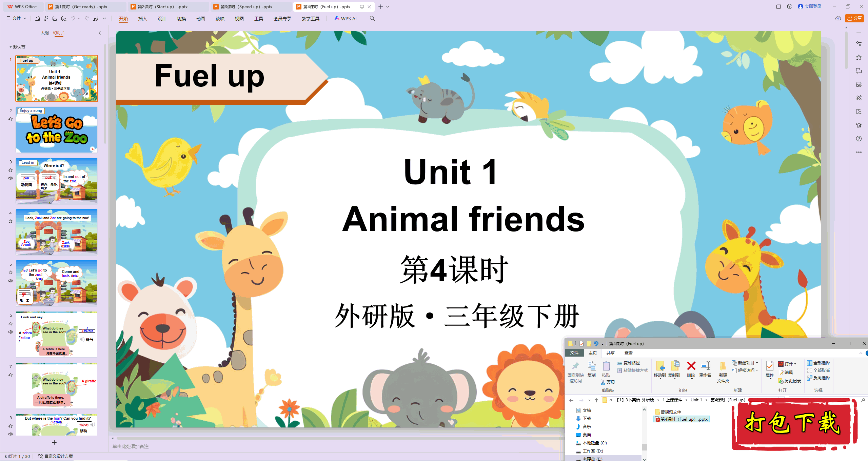The height and width of the screenshot is (461, 868).
Task: Select slide 5 thumbnail Let's go to the zoo
Action: pos(57,283)
